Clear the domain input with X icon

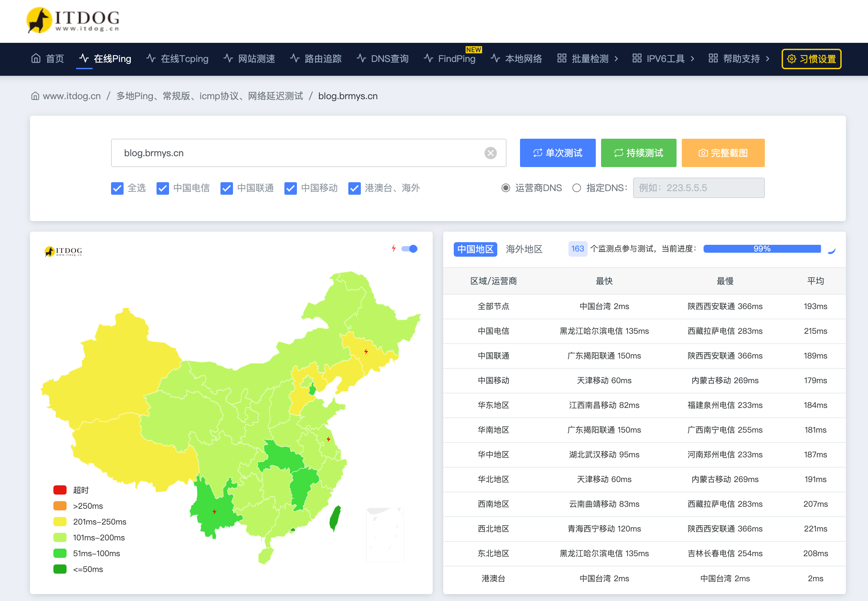[x=490, y=153]
